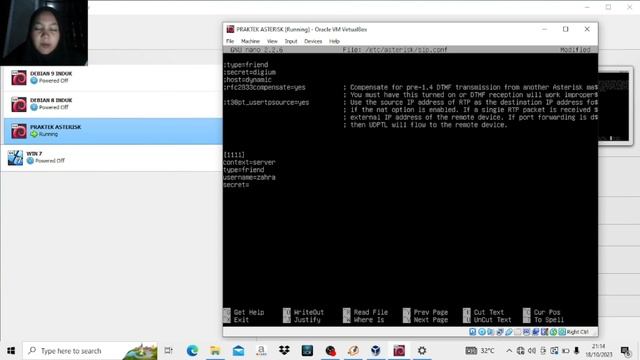Click the shared folders status icon

coord(518,332)
